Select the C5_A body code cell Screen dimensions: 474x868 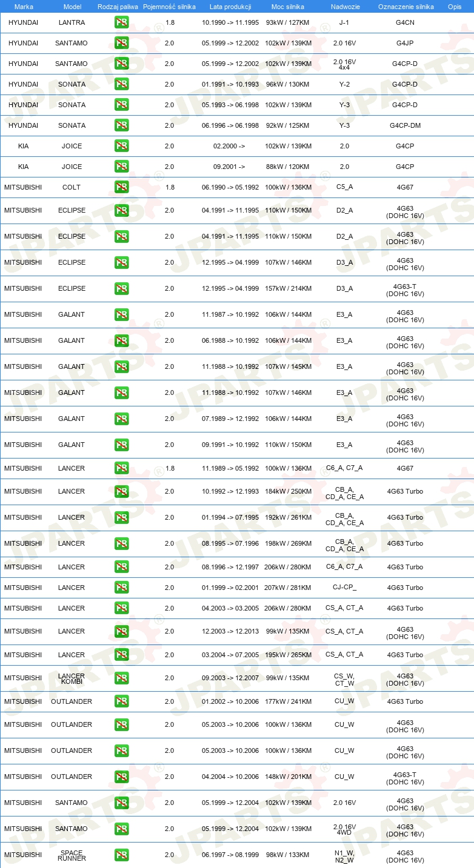[x=344, y=187]
